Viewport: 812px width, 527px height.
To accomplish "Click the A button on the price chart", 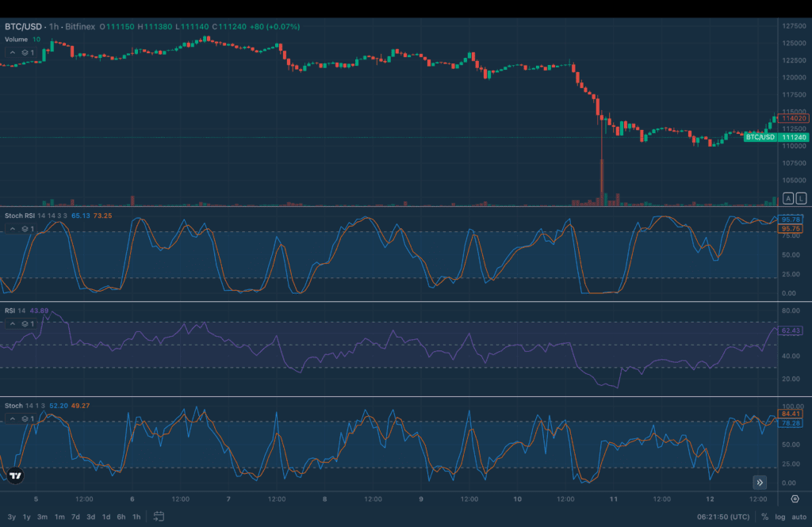I will [787, 197].
